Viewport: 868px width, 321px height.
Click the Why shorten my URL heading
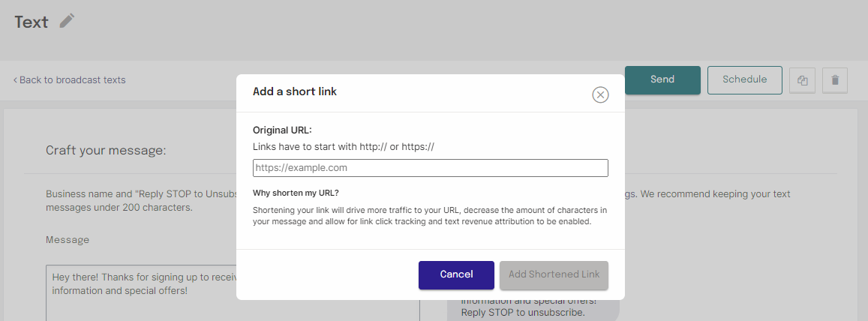click(296, 193)
